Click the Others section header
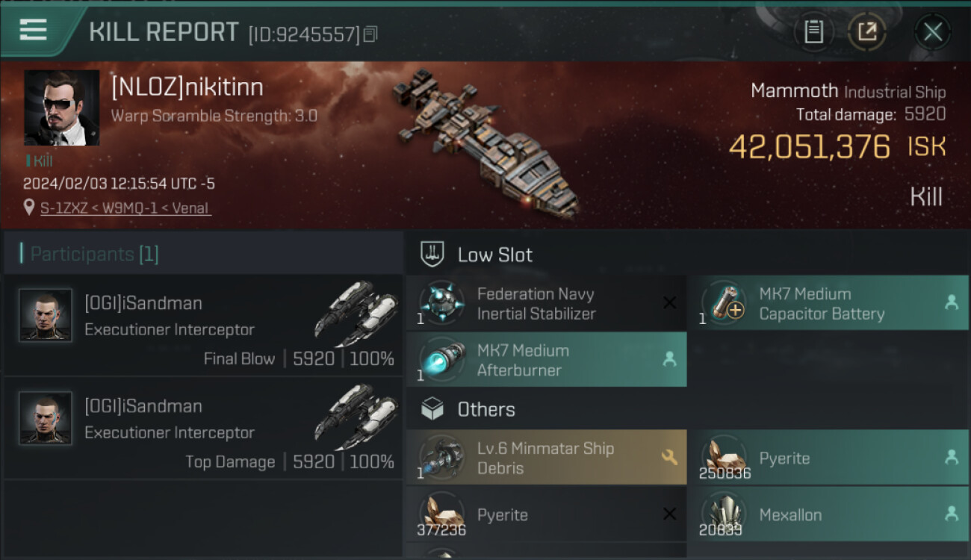Screen dimensions: 971x560 (x=485, y=409)
